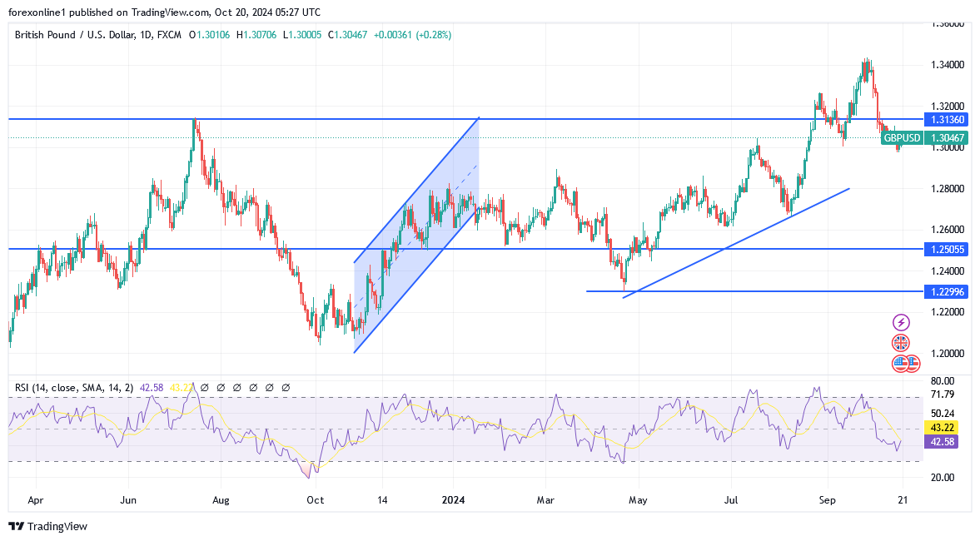Screen dimensions: 980x541
Task: Click the 1.22000 price axis label
Action: click(948, 312)
